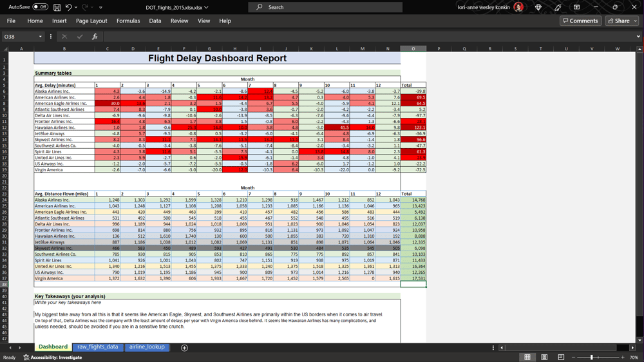This screenshot has height=362, width=644.
Task: Switch to Page Layout view icon
Action: 544,357
